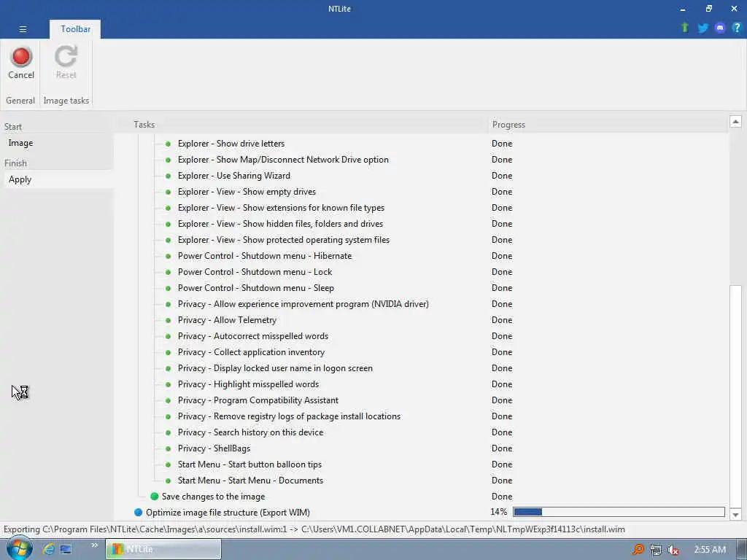This screenshot has height=560, width=747.
Task: Click the Exporting install.wim status bar text
Action: pos(314,529)
